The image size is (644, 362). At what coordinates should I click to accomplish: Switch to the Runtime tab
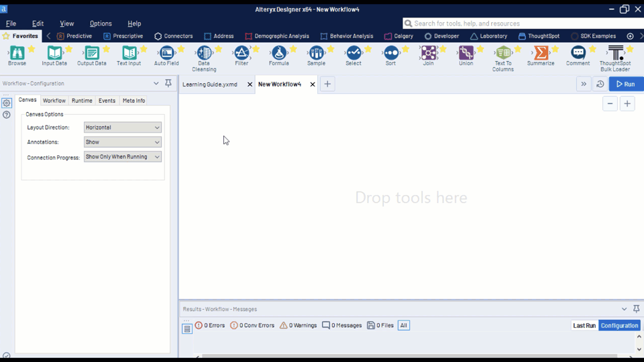click(x=82, y=101)
